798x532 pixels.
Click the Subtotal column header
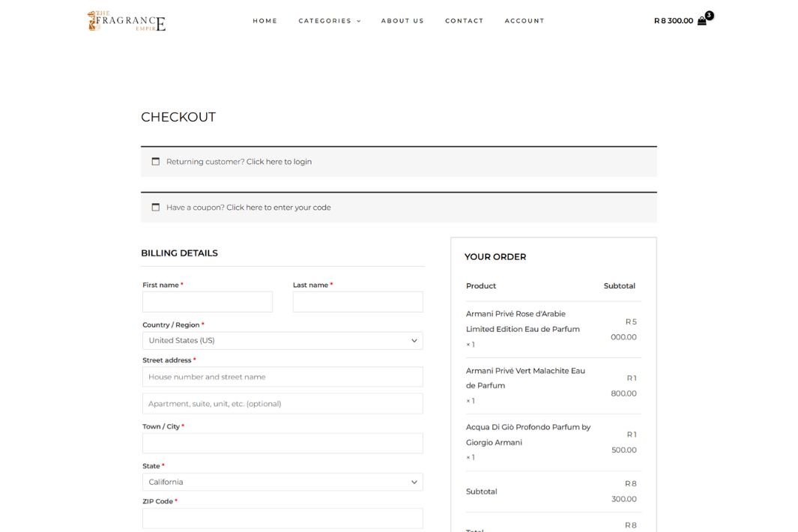click(620, 285)
